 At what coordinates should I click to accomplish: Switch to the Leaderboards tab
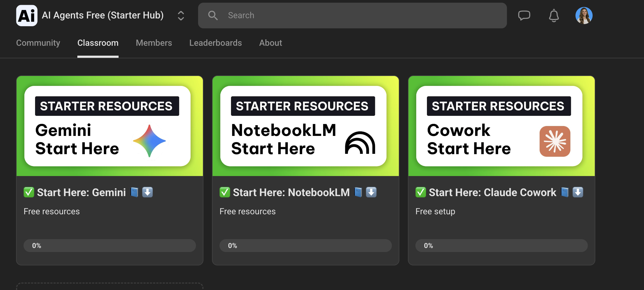pyautogui.click(x=215, y=43)
